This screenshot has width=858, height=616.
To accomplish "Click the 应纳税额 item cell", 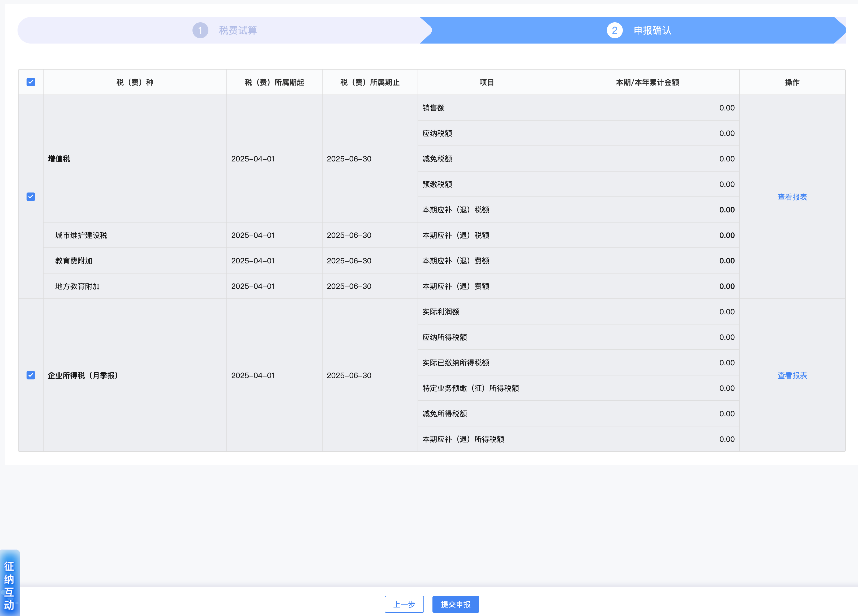I will [x=487, y=133].
